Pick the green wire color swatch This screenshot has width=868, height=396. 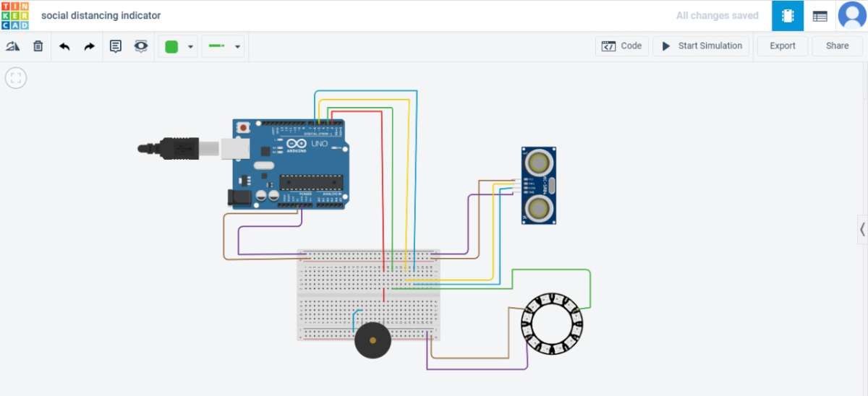point(171,46)
